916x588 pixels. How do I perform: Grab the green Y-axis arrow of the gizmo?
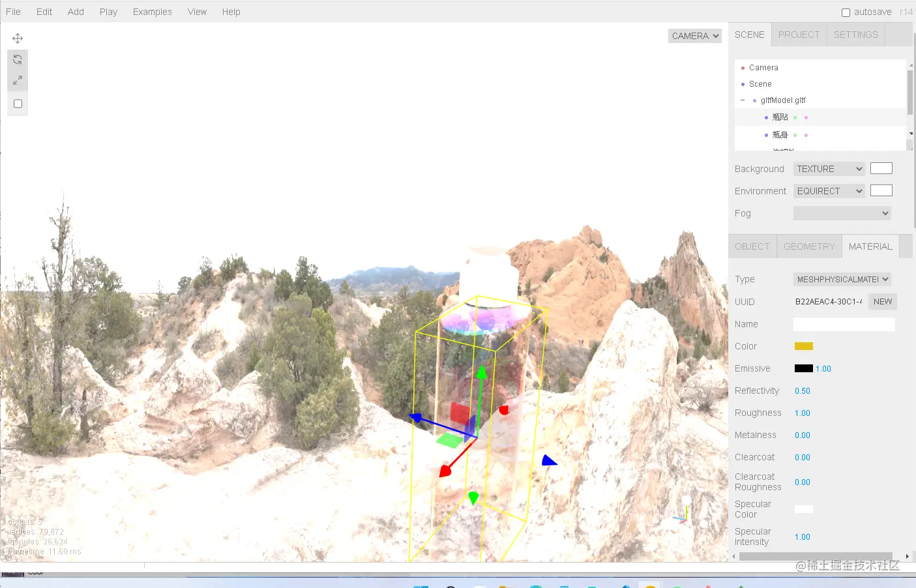pos(481,374)
